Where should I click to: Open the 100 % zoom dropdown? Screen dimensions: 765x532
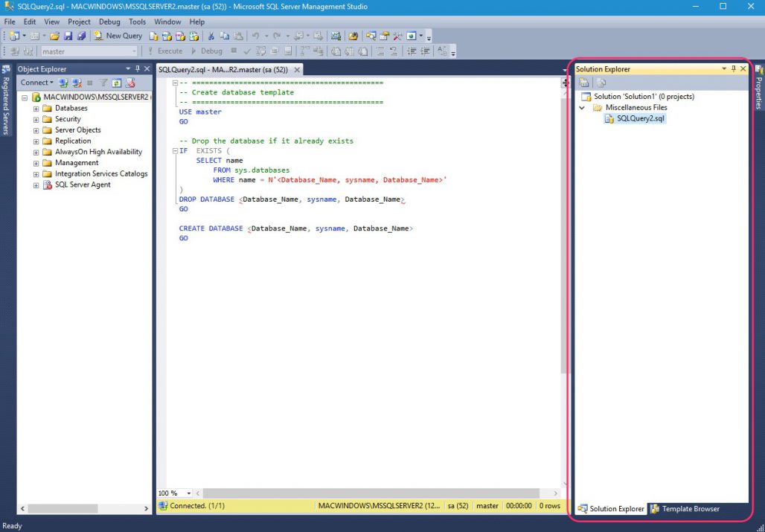click(x=189, y=493)
